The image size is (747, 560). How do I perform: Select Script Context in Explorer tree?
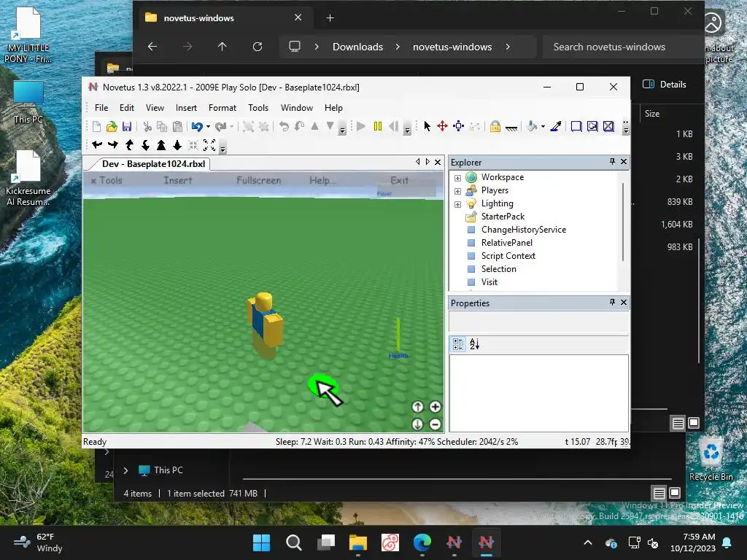point(508,256)
